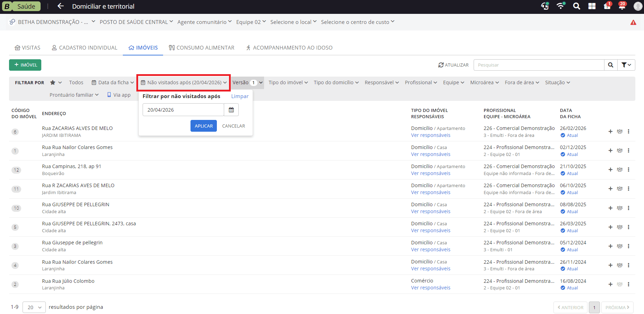
Task: Click ATUALIZAR to refresh list
Action: point(454,65)
